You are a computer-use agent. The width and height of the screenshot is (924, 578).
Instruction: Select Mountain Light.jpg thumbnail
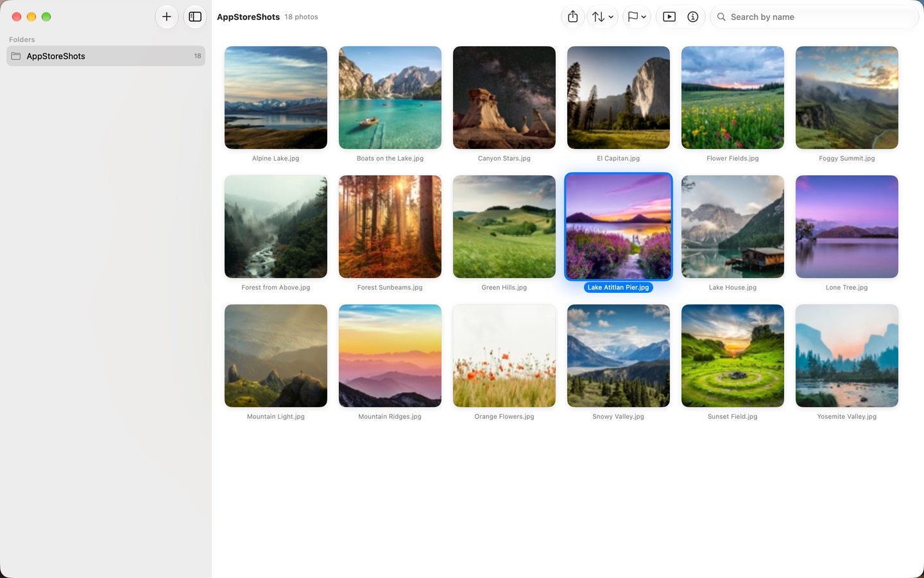click(276, 356)
